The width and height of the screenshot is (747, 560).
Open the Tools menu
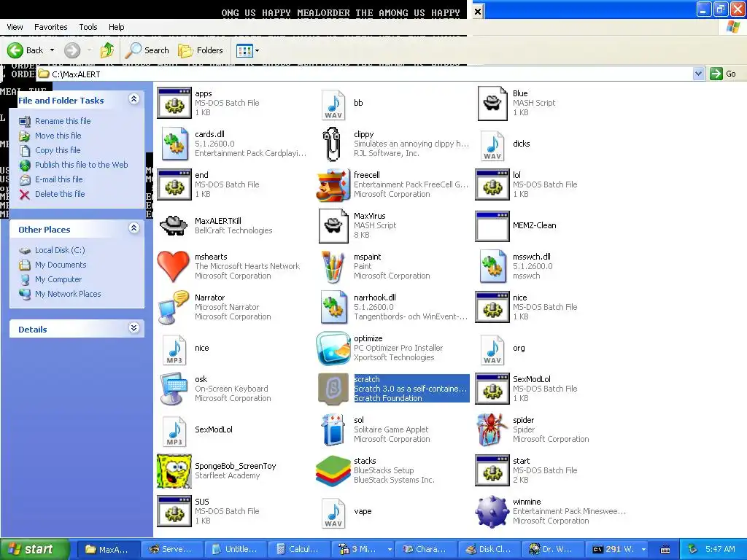coord(88,27)
